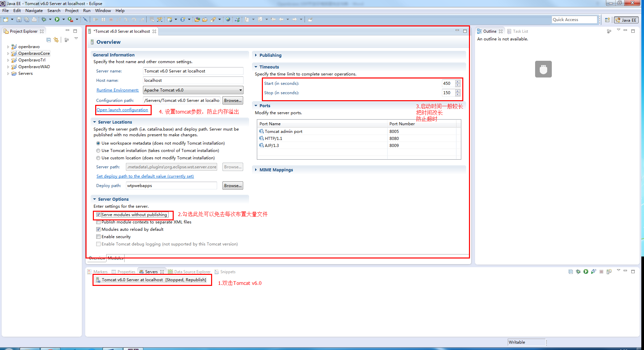Open Project Explorer view menu triangle

pos(76,38)
